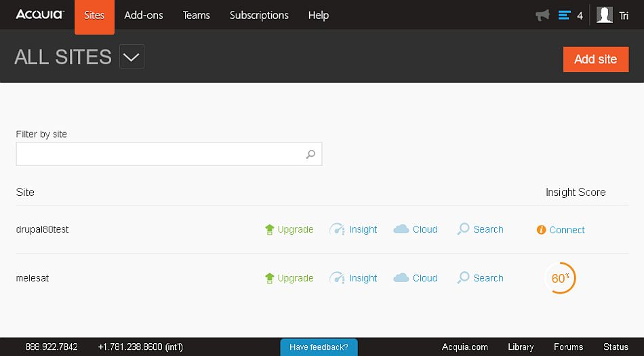Image resolution: width=644 pixels, height=356 pixels.
Task: Open the Add-ons menu
Action: [144, 15]
